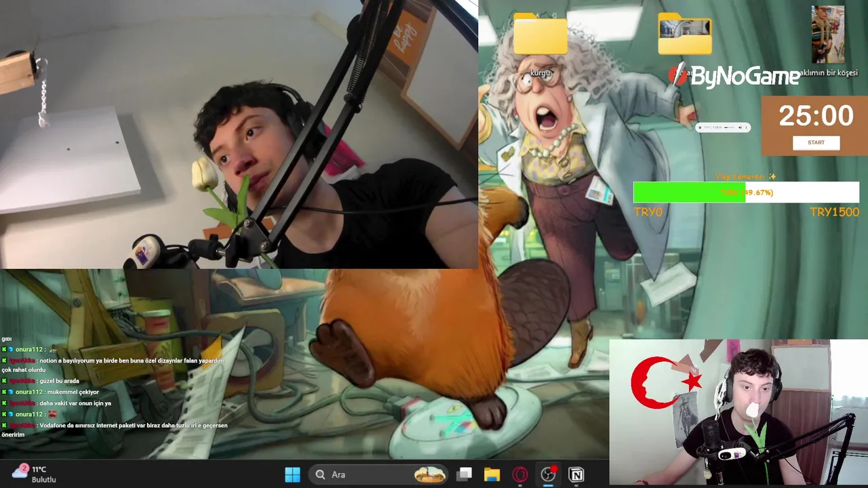The width and height of the screenshot is (868, 488).
Task: Click the ByNoGame logo overlay
Action: point(734,76)
